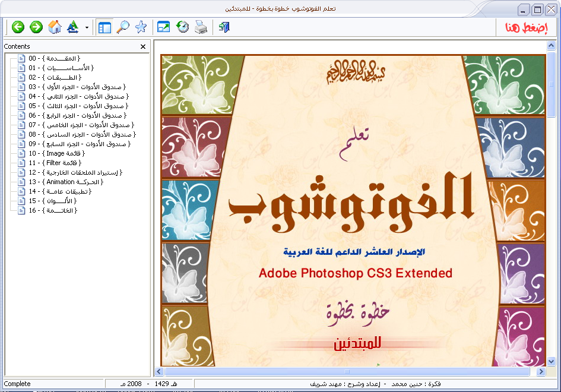The height and width of the screenshot is (392, 561).
Task: Click the green Back arrow
Action: point(18,27)
